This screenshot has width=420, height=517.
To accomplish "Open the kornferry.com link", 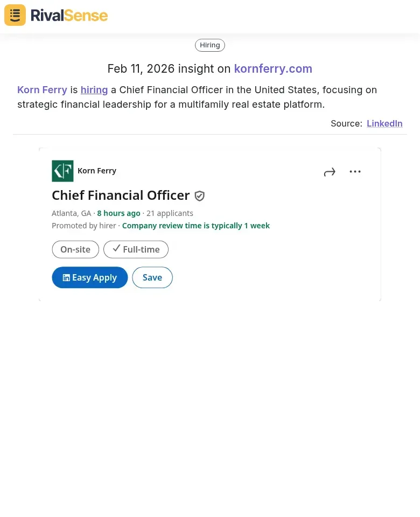I will 273,68.
